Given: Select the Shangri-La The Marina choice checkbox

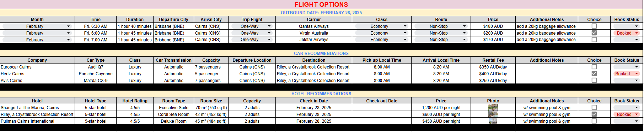Looking at the screenshot, I should [594, 107].
